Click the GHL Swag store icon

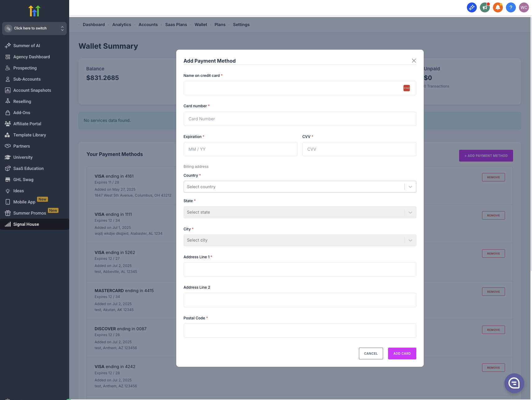coord(8,180)
